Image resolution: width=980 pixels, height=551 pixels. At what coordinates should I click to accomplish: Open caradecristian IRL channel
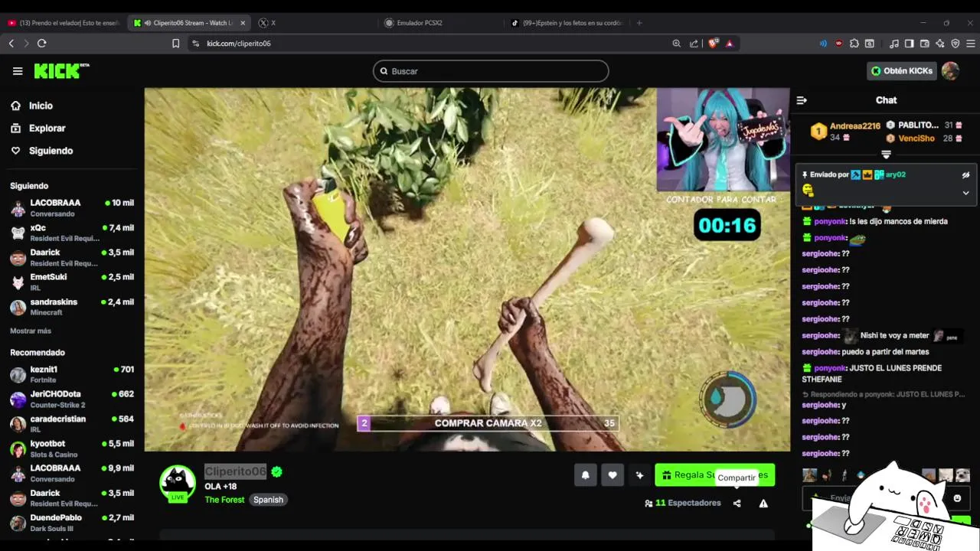[x=72, y=424]
